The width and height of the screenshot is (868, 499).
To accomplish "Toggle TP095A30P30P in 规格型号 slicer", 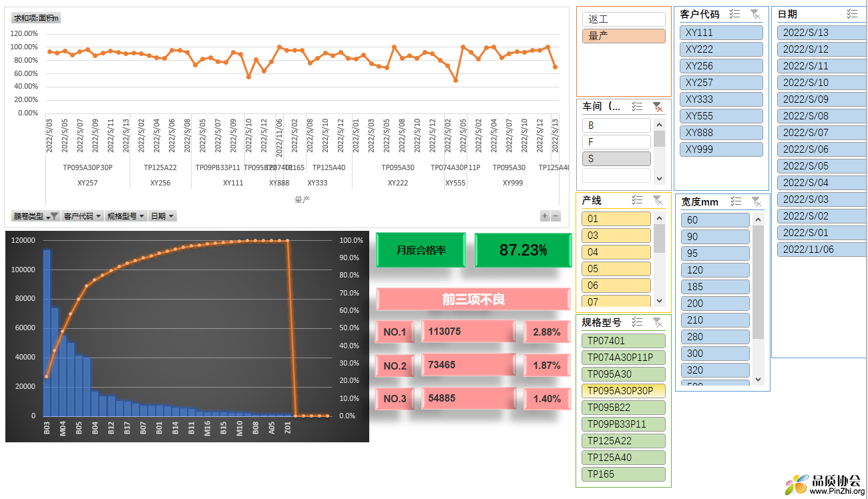I will click(x=624, y=391).
